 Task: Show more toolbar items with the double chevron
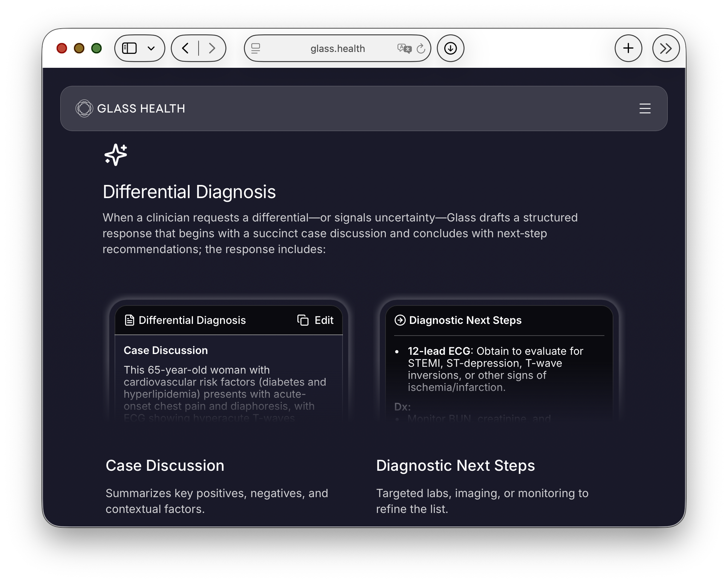666,48
